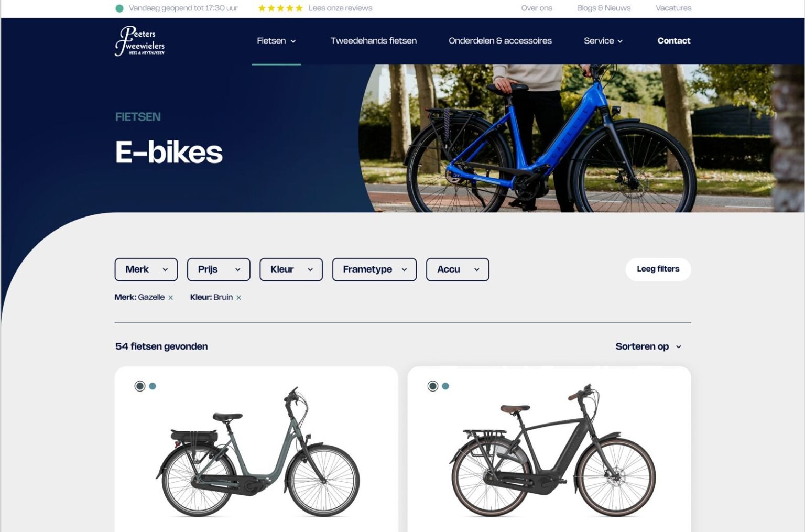This screenshot has width=805, height=532.
Task: Click the green open status dot
Action: pyautogui.click(x=119, y=8)
